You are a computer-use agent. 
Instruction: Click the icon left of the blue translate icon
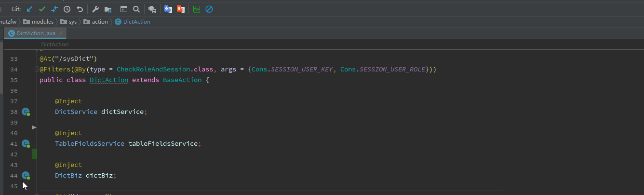pyautogui.click(x=152, y=9)
